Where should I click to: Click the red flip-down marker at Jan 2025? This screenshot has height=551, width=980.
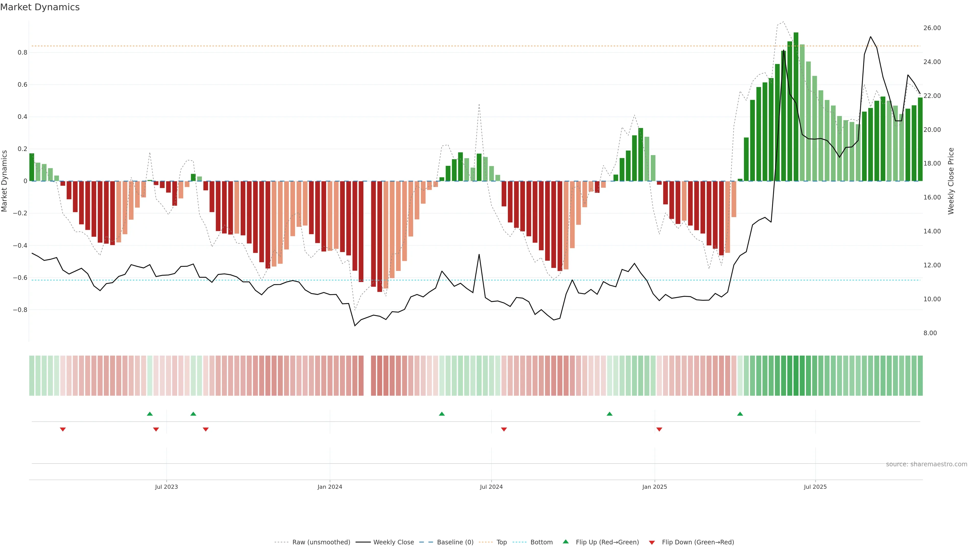click(x=659, y=429)
